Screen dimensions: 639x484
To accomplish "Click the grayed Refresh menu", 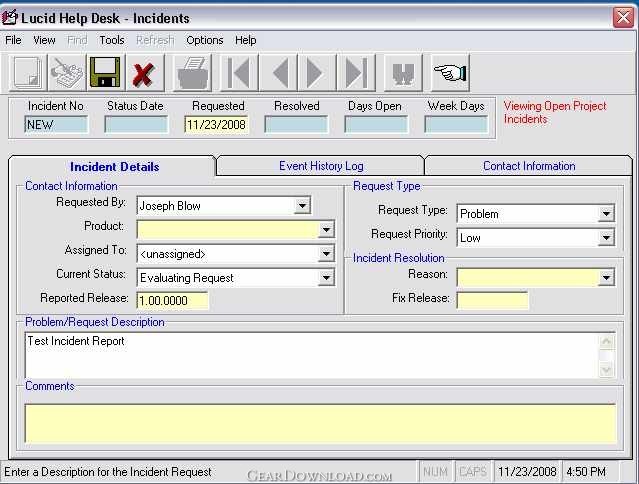I will pyautogui.click(x=155, y=40).
